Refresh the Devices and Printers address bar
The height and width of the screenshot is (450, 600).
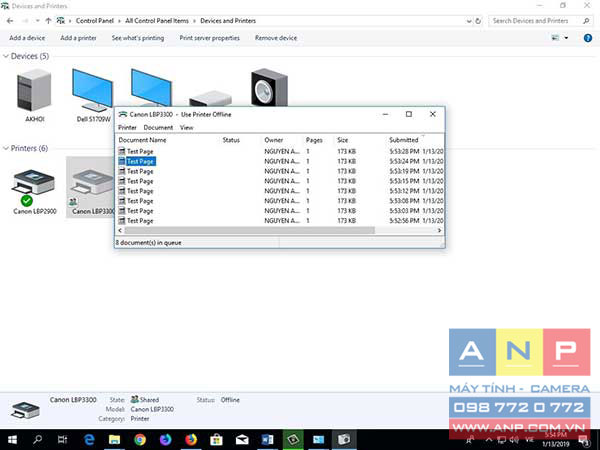point(478,21)
